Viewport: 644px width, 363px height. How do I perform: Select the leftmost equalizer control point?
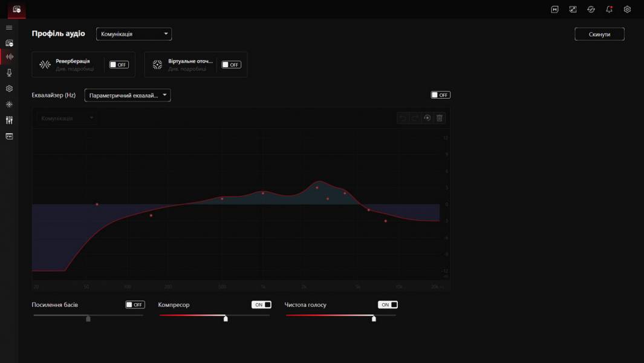(x=97, y=204)
